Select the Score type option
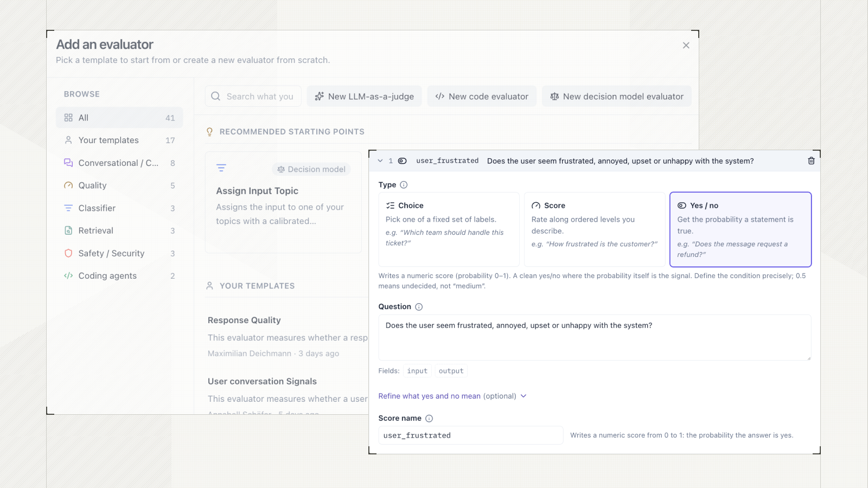 pos(595,229)
